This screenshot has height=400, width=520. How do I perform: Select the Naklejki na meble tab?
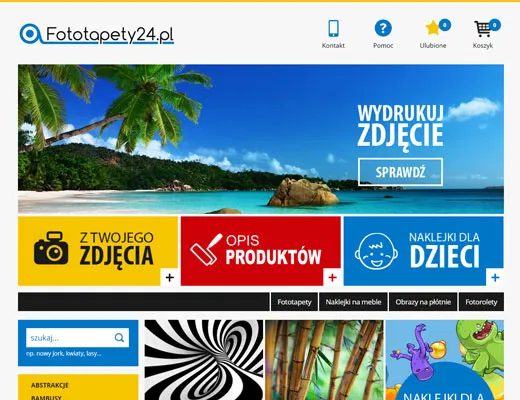click(x=353, y=302)
